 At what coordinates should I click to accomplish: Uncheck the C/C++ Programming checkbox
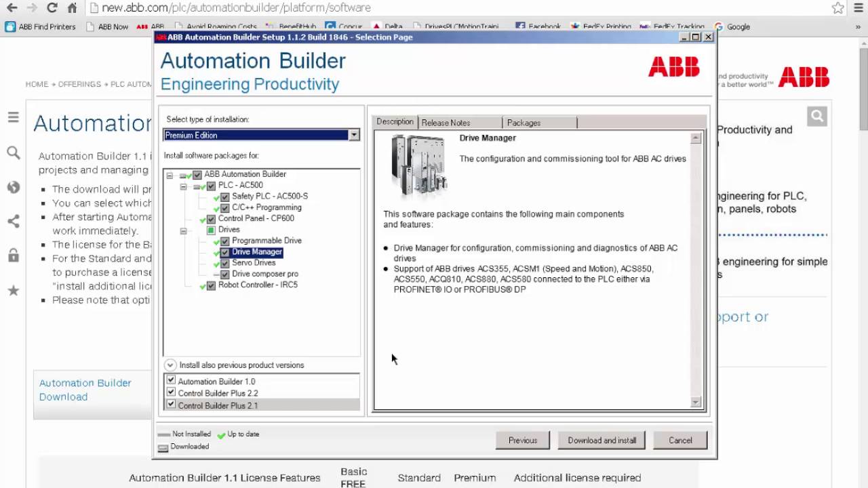click(225, 207)
